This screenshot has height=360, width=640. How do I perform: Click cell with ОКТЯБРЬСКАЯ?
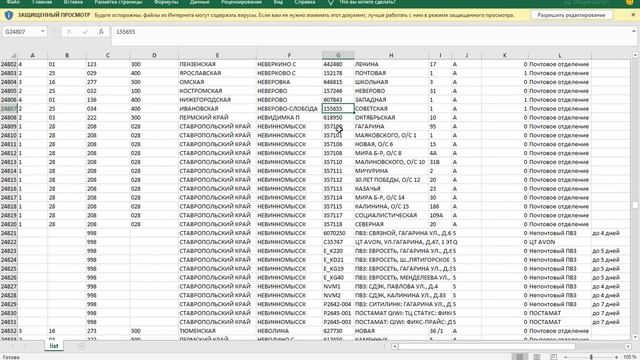[x=391, y=118]
